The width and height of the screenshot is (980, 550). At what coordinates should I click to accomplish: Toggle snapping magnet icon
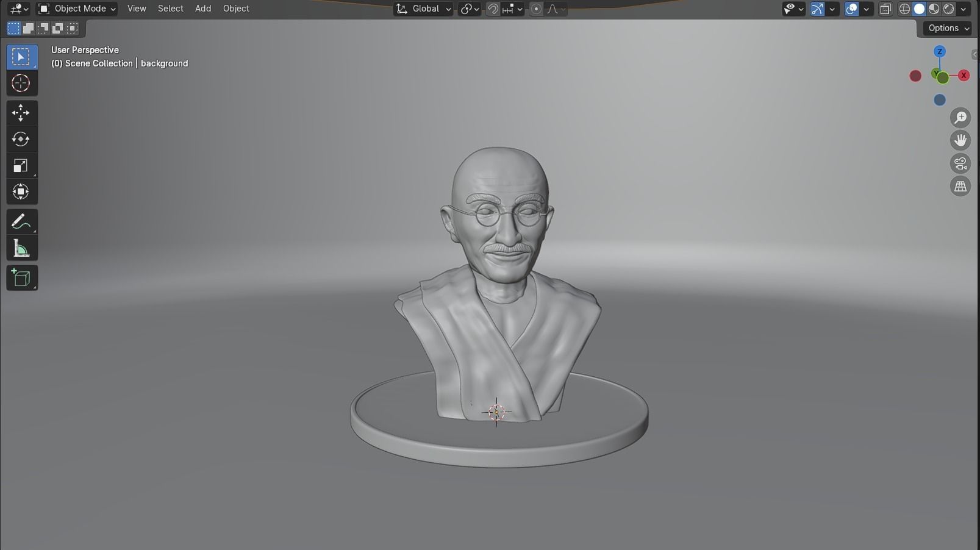493,9
